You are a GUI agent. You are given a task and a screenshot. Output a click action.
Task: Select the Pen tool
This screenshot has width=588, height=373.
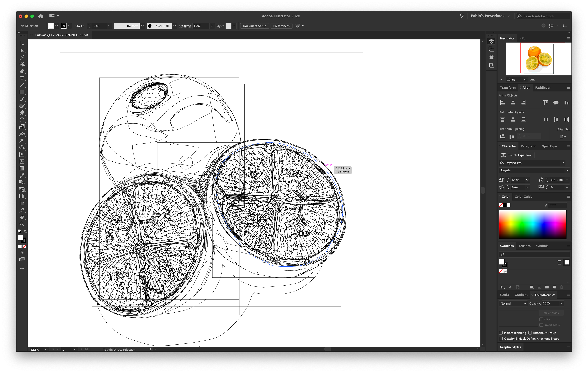22,72
